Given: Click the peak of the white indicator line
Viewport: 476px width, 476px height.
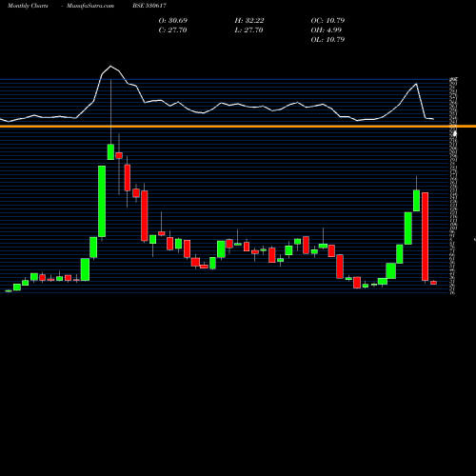Looking at the screenshot, I should pyautogui.click(x=110, y=66).
